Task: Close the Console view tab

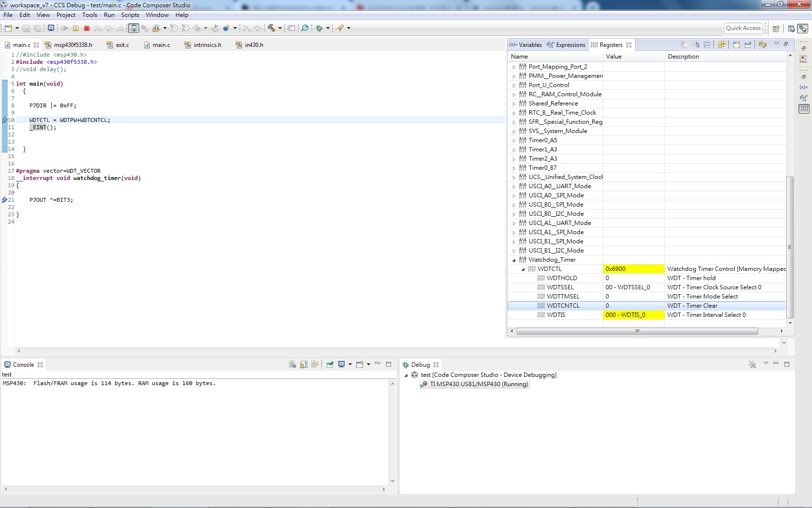Action: coord(40,365)
